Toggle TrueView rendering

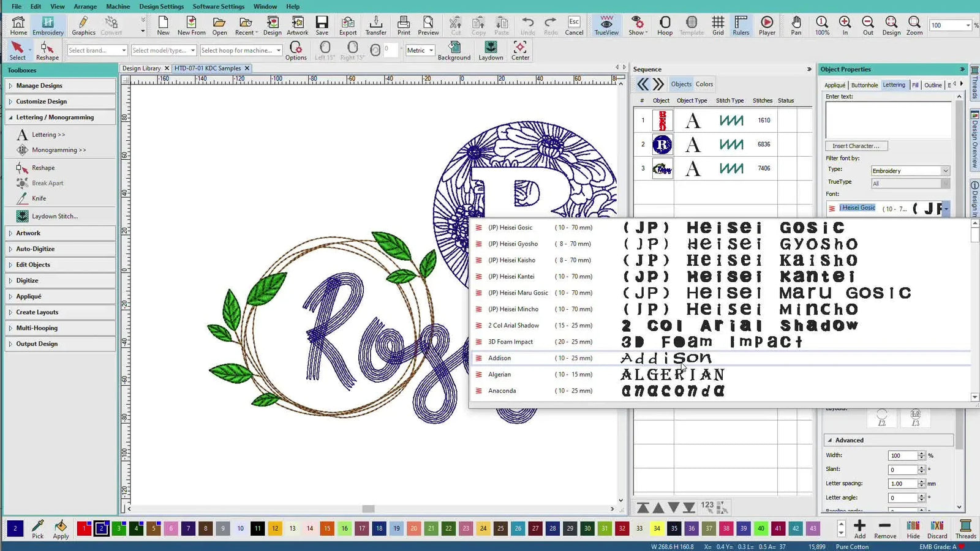coord(606,26)
